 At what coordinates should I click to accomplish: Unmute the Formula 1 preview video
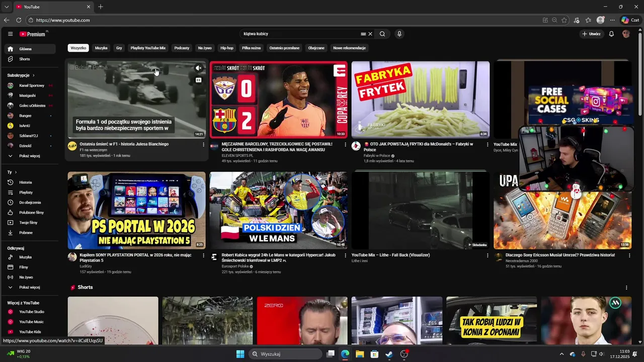pyautogui.click(x=199, y=68)
